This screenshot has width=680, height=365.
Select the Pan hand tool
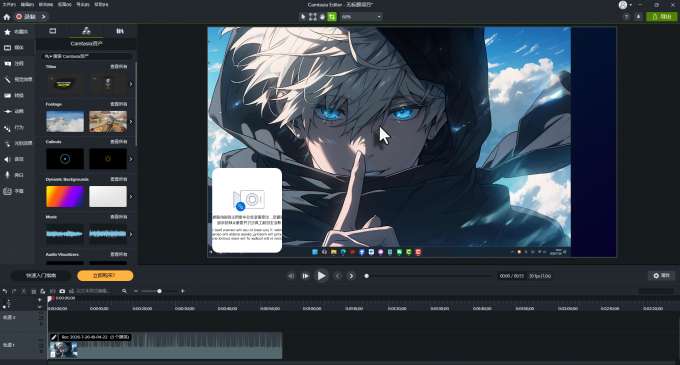pyautogui.click(x=322, y=17)
